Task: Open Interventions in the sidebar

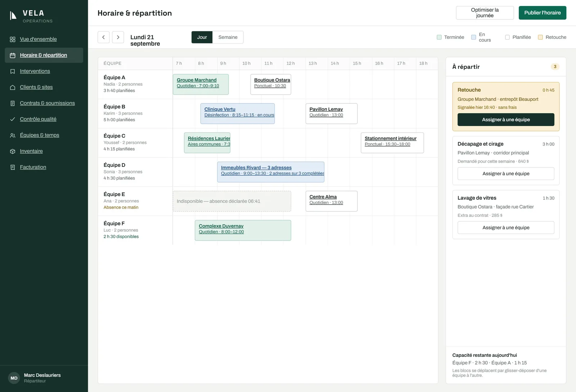Action: click(44, 71)
